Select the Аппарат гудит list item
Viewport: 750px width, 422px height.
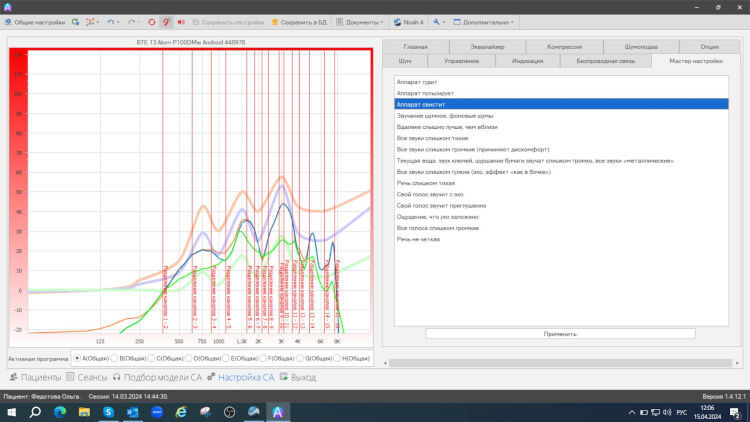point(561,82)
